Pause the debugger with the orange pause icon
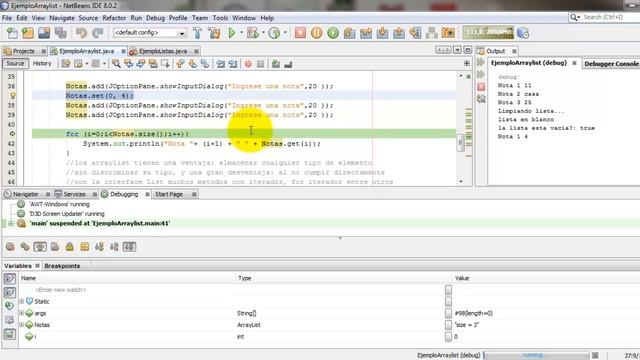Viewport: 640px width, 360px height. (317, 33)
